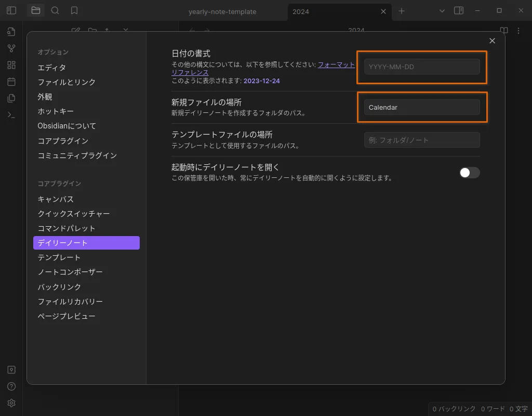532x416 pixels.
Task: Select 外観 in the settings sidebar
Action: point(45,97)
